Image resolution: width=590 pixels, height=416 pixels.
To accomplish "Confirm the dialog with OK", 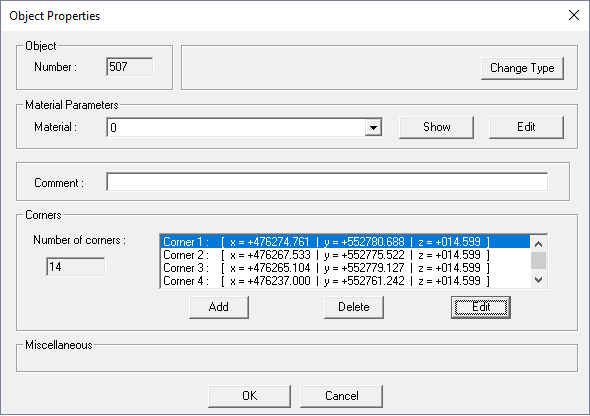I will [x=249, y=396].
